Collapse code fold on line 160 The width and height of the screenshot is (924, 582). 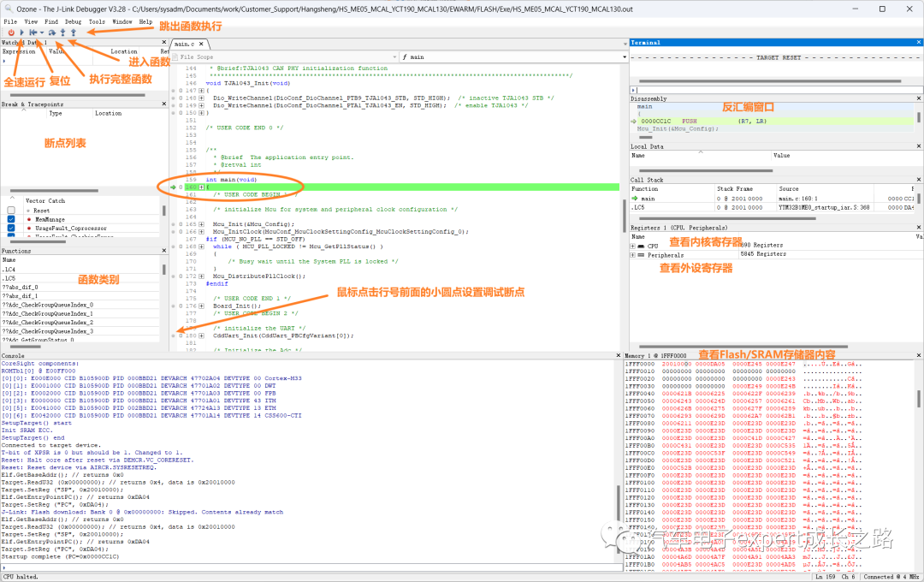point(202,187)
